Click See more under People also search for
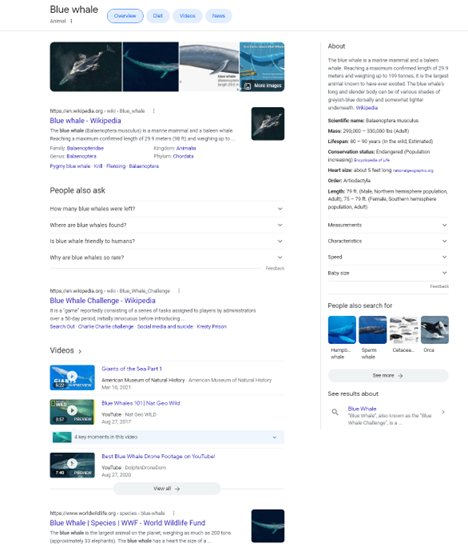This screenshot has width=468, height=551. (388, 375)
